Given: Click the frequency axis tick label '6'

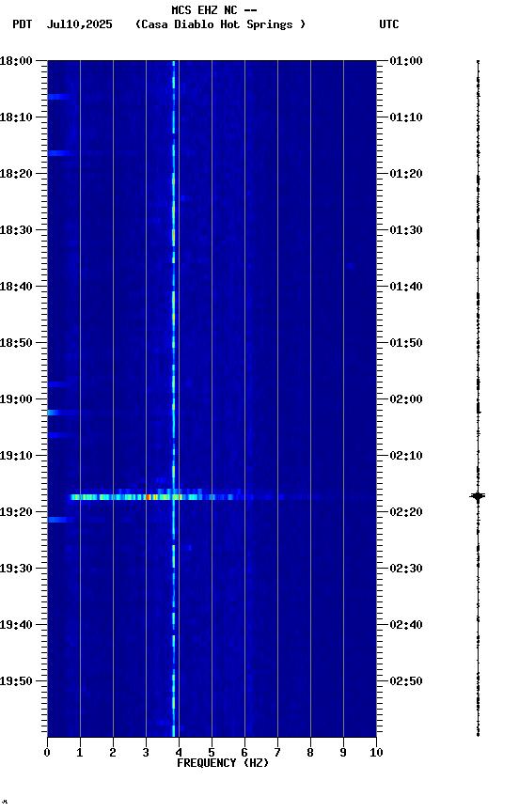Looking at the screenshot, I should coord(244,753).
